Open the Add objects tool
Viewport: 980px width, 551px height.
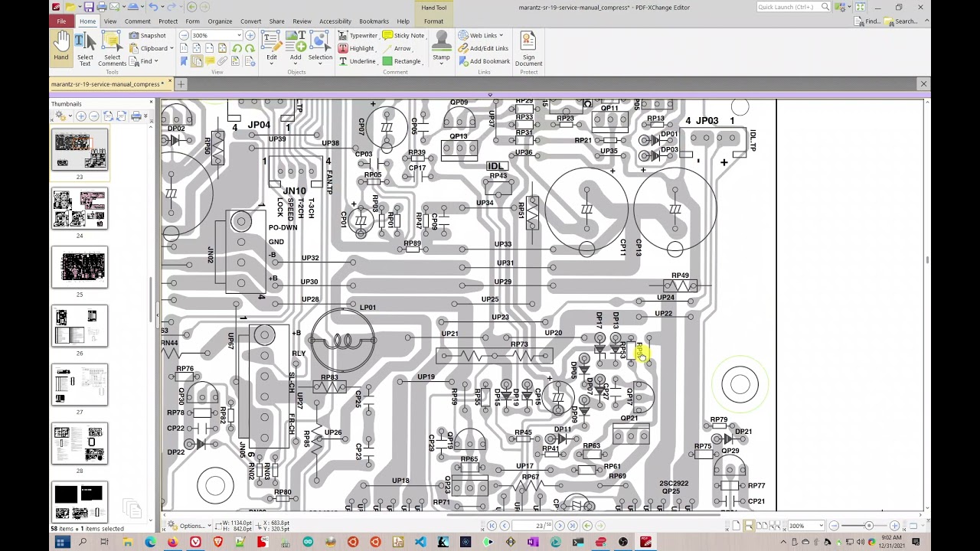(296, 46)
